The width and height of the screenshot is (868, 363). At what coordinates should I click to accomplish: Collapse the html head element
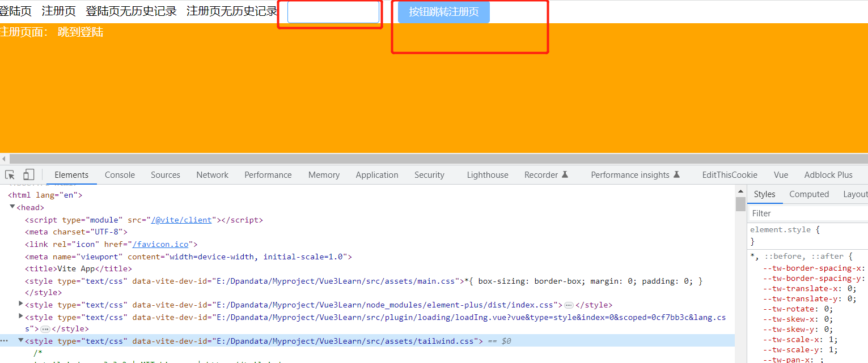click(12, 207)
